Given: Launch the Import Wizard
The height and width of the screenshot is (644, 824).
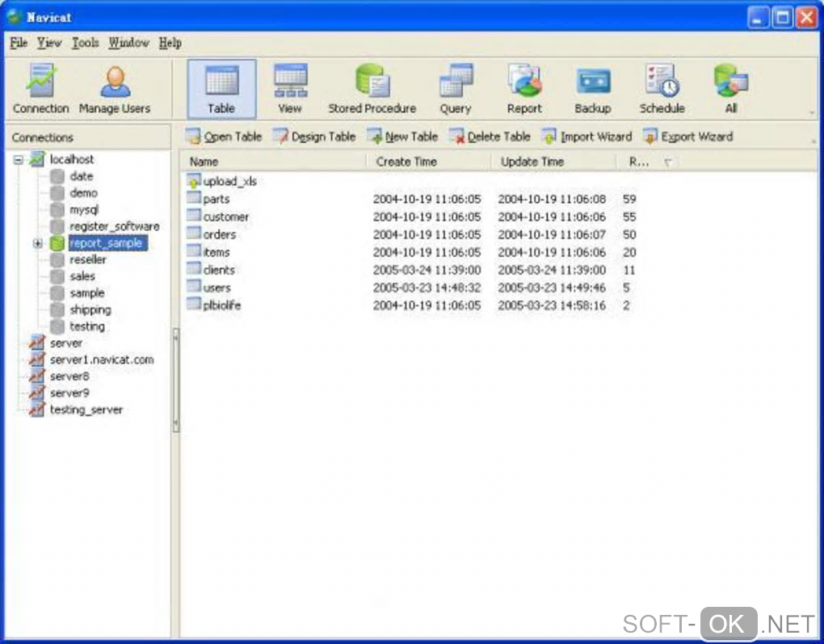Looking at the screenshot, I should (x=587, y=137).
